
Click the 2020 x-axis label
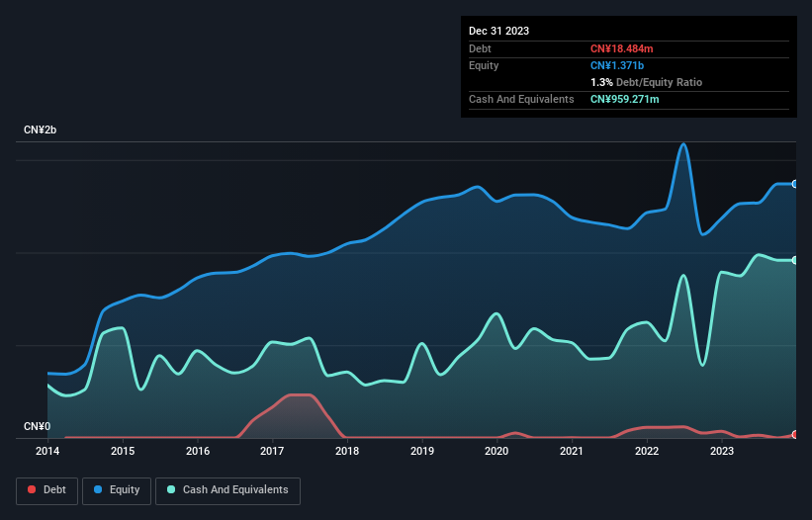[x=496, y=451]
